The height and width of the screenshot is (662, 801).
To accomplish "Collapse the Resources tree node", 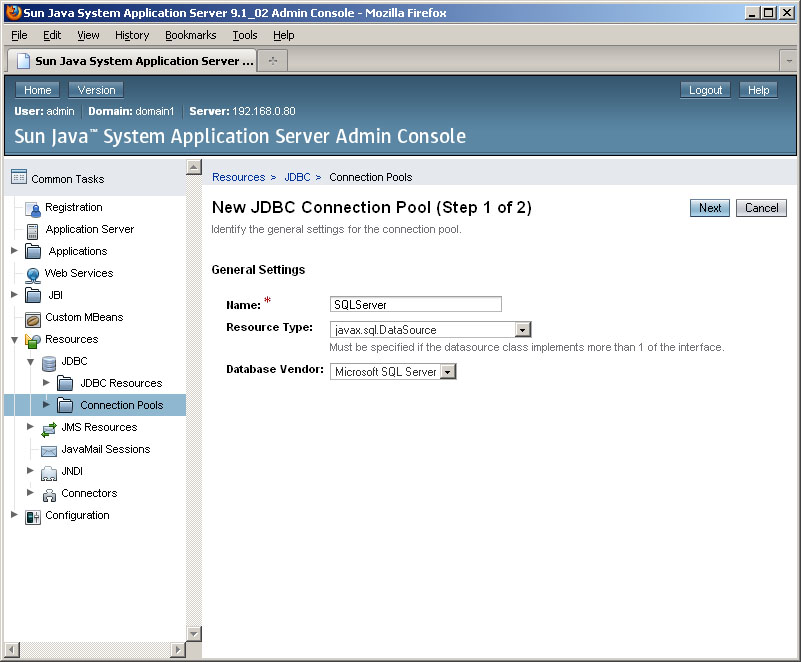I will click(x=14, y=339).
